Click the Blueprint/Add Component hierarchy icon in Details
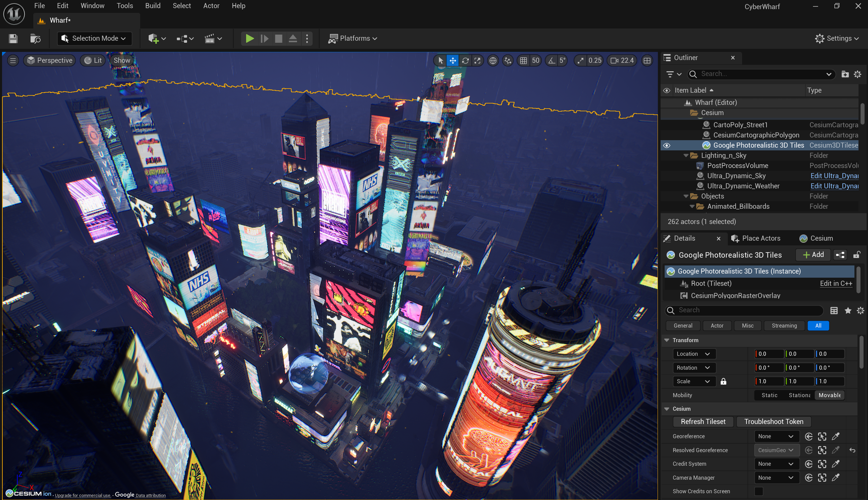 click(840, 255)
